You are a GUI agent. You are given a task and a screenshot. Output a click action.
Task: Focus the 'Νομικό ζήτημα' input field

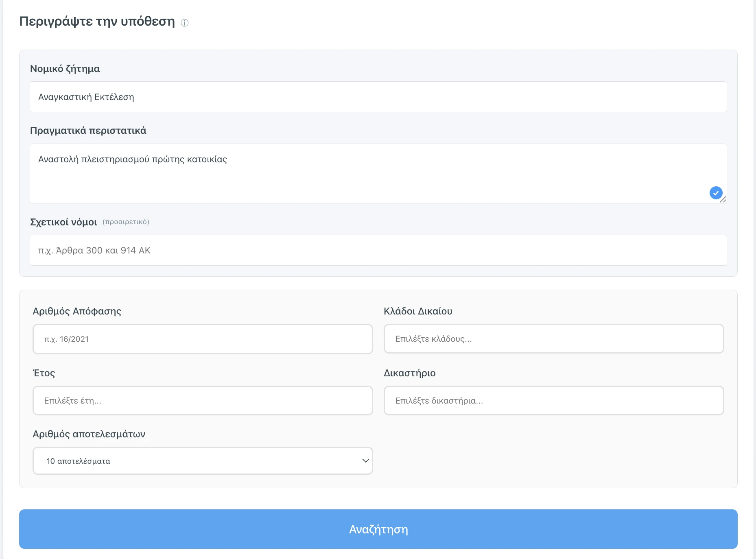click(378, 97)
